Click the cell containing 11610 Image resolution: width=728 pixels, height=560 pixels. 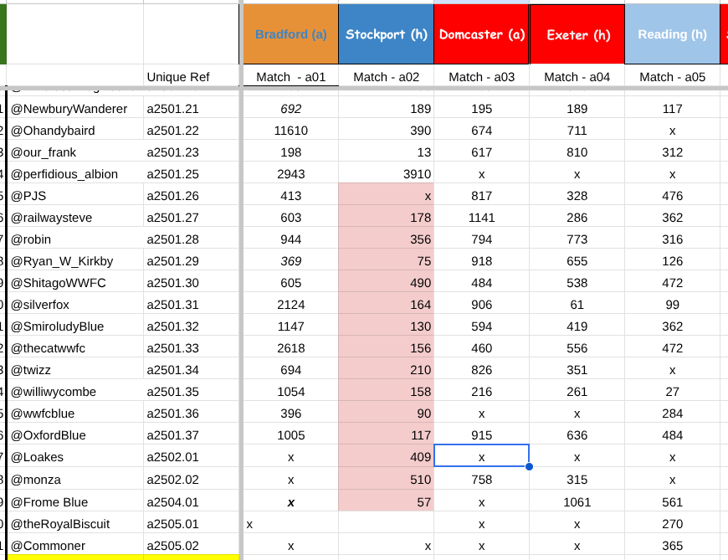click(x=290, y=131)
